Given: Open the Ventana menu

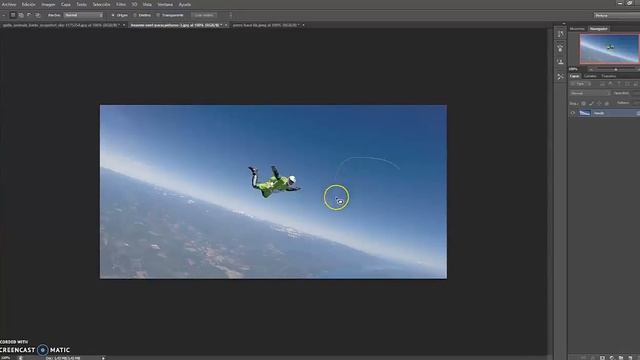Looking at the screenshot, I should pos(165,4).
